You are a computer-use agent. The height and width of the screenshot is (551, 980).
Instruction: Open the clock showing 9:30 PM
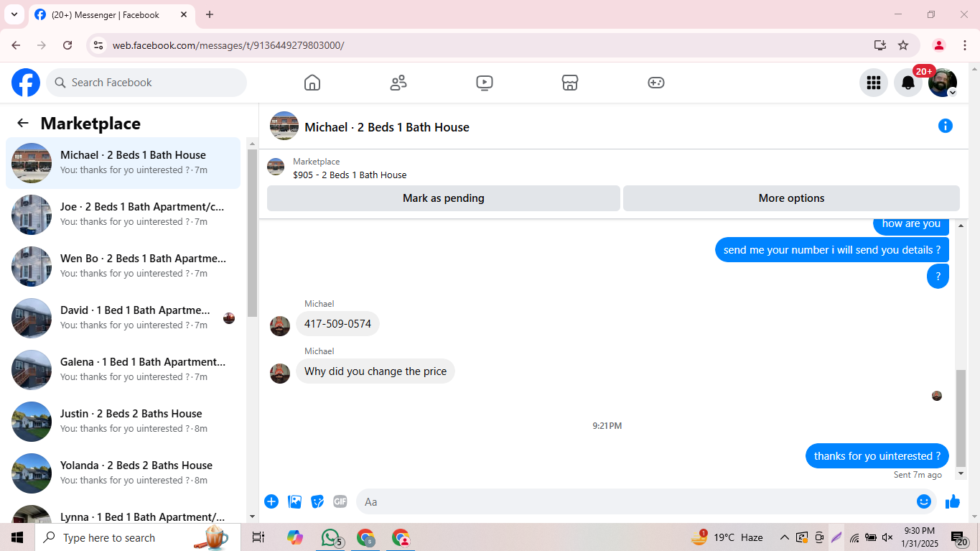(x=919, y=537)
